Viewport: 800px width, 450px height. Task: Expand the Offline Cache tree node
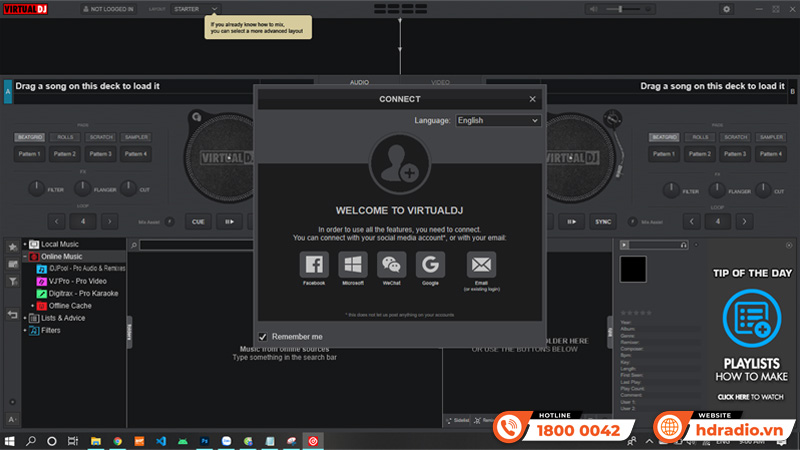pyautogui.click(x=33, y=306)
